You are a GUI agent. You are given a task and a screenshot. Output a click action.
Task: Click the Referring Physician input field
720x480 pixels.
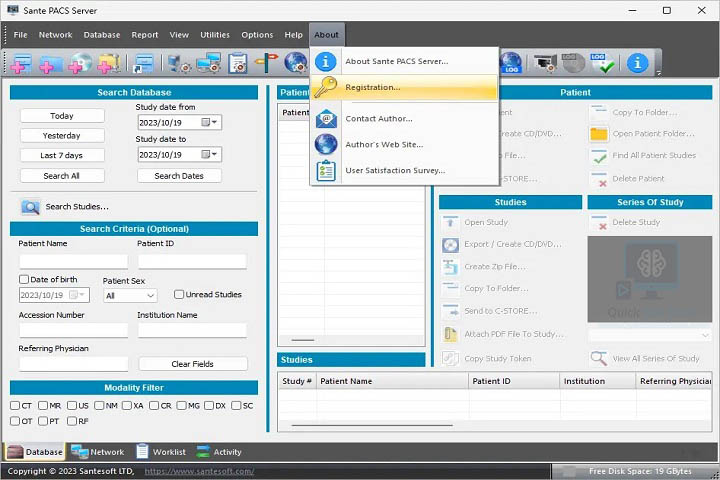[73, 364]
